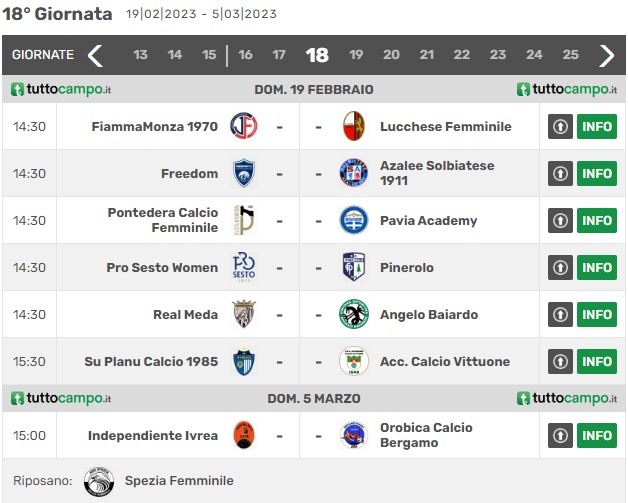This screenshot has height=503, width=628.
Task: Click upload arrow icon for Freedom match
Action: (x=560, y=173)
